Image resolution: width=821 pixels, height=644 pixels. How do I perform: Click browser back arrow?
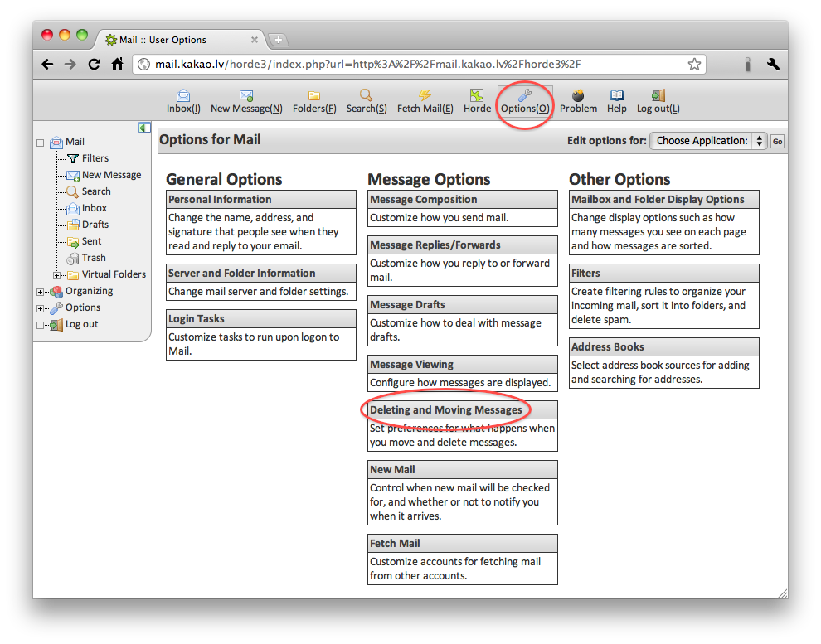[47, 65]
